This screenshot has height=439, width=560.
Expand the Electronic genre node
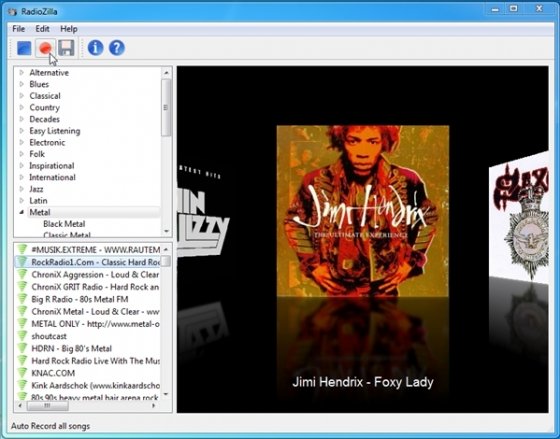22,142
